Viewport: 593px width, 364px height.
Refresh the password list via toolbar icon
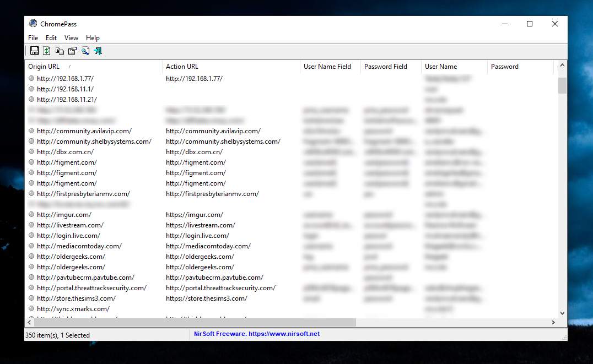point(47,51)
